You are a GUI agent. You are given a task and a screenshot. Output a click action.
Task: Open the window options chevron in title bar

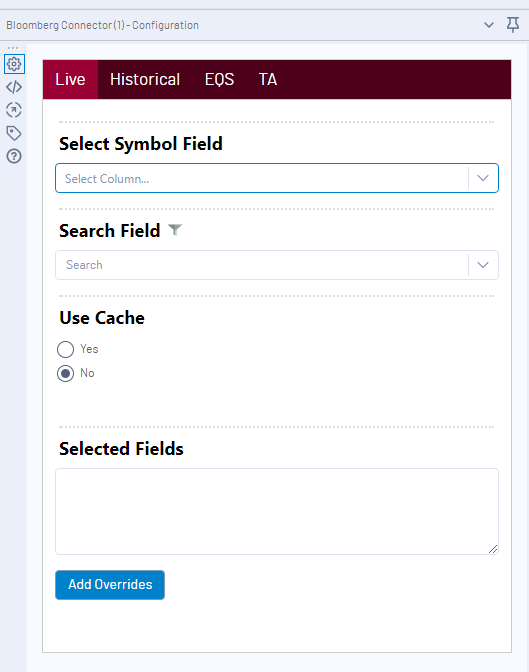(489, 25)
